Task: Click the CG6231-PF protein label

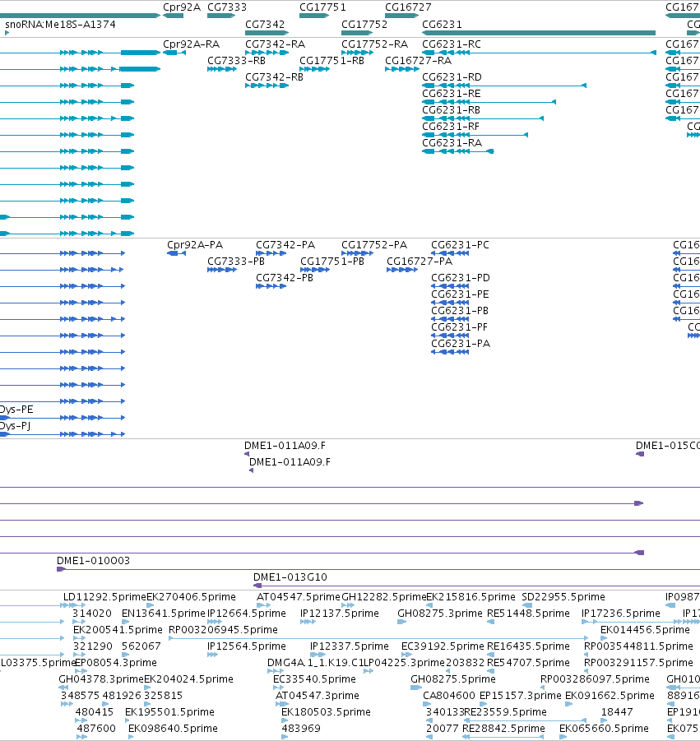Action: tap(459, 327)
